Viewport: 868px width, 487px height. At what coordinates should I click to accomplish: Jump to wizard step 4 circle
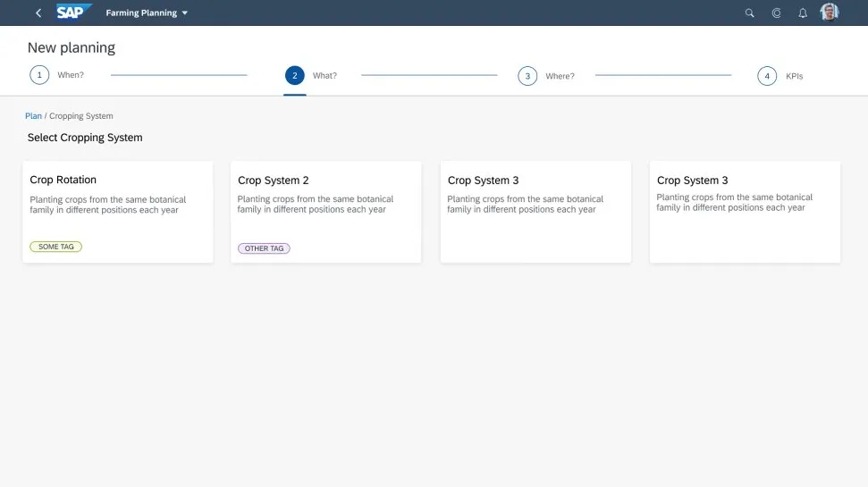click(x=767, y=76)
